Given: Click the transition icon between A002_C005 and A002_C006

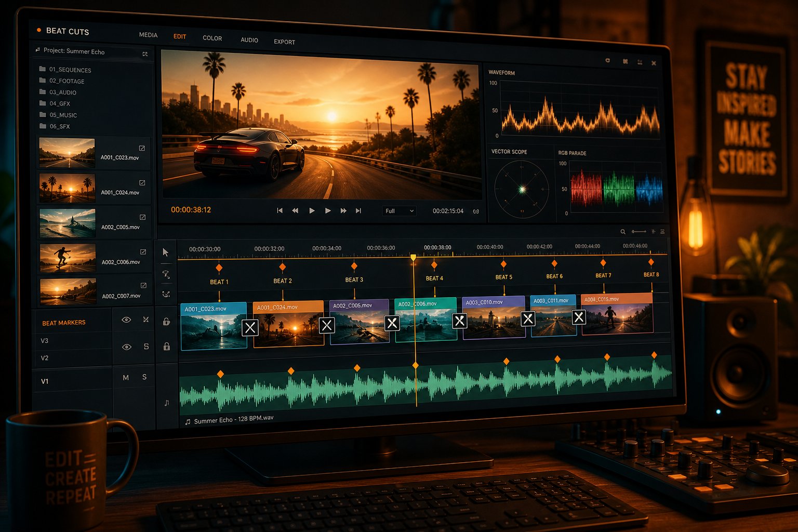Looking at the screenshot, I should coord(392,323).
